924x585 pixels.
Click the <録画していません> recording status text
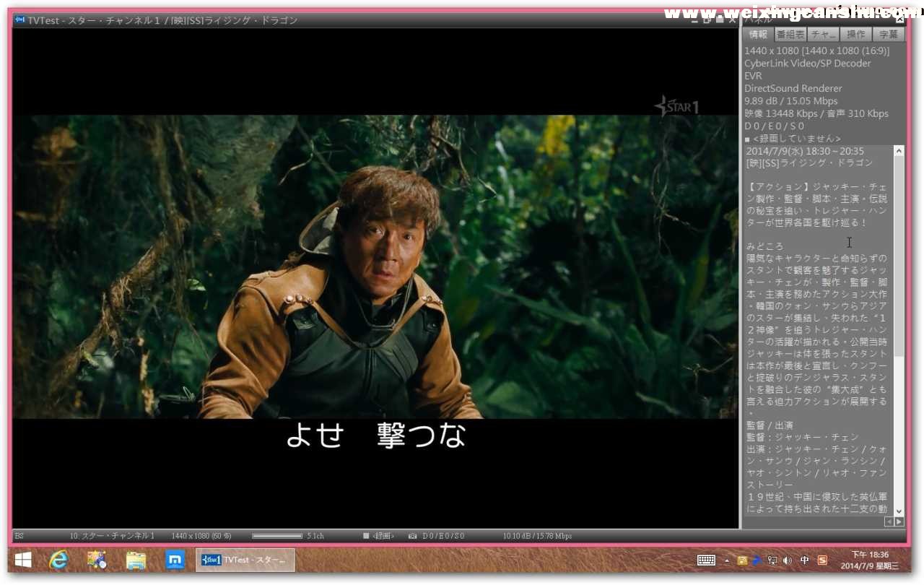tap(796, 139)
